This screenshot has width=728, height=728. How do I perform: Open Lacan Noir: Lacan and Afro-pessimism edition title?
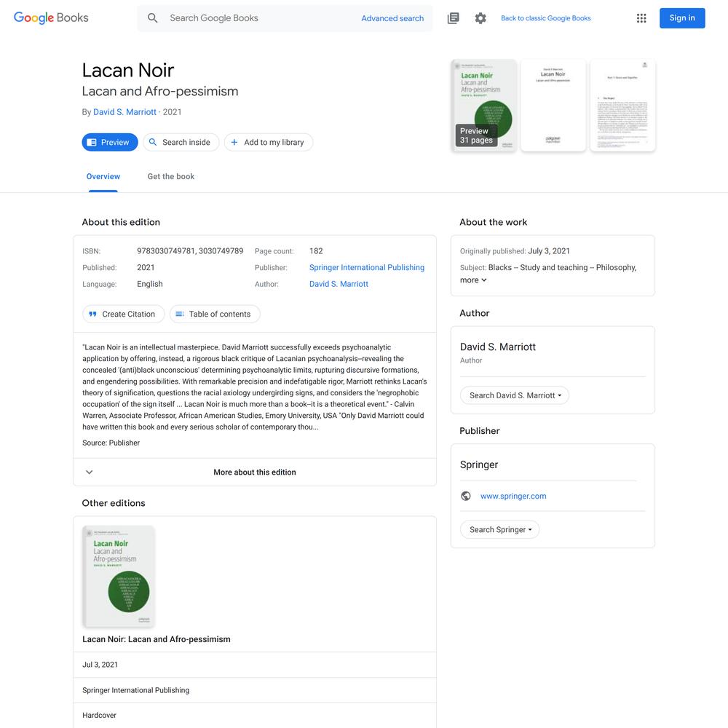[157, 639]
